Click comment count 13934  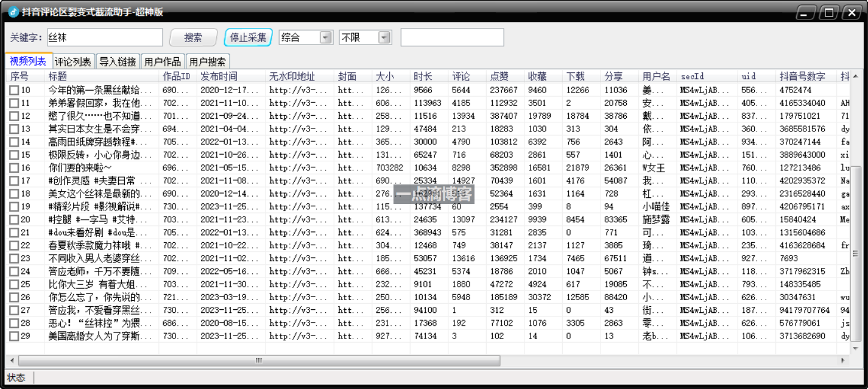tap(464, 116)
